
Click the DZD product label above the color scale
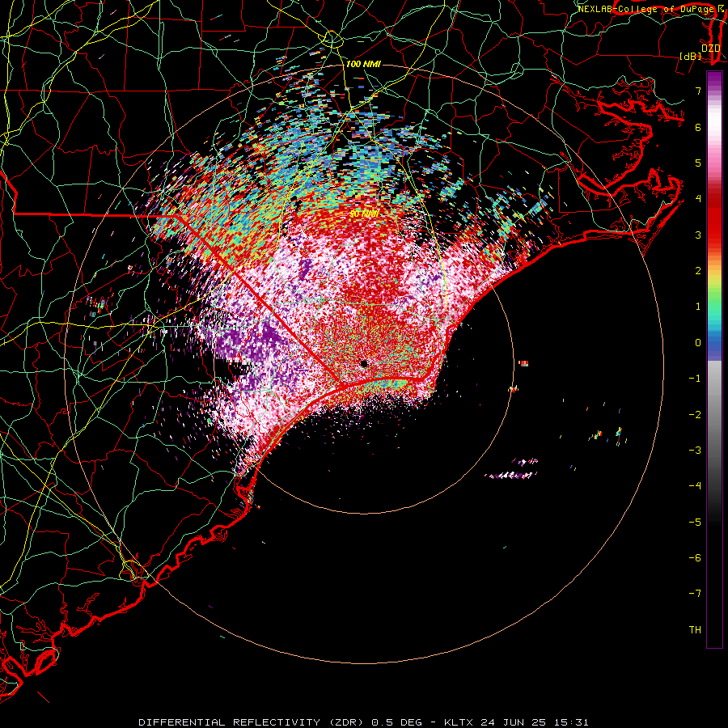[710, 49]
